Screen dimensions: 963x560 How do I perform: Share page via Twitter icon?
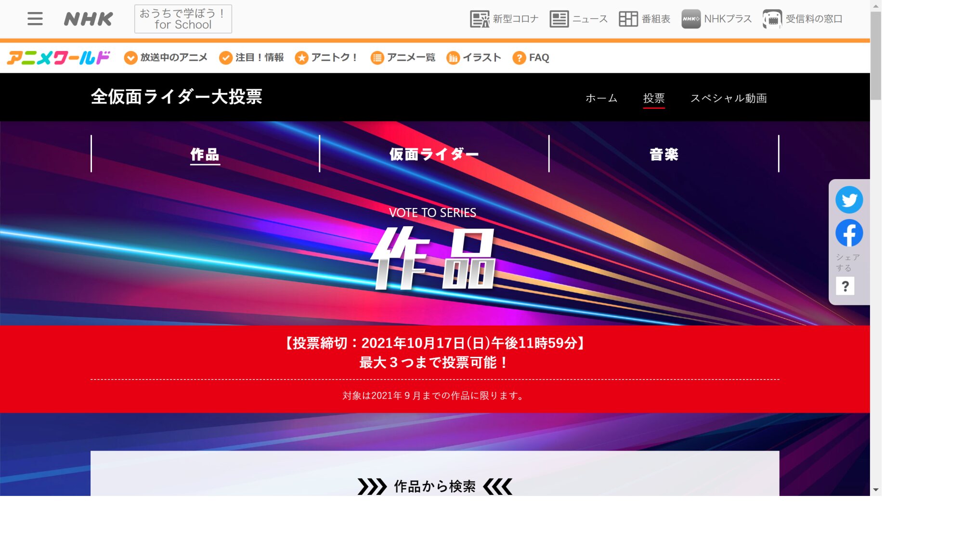pos(848,200)
